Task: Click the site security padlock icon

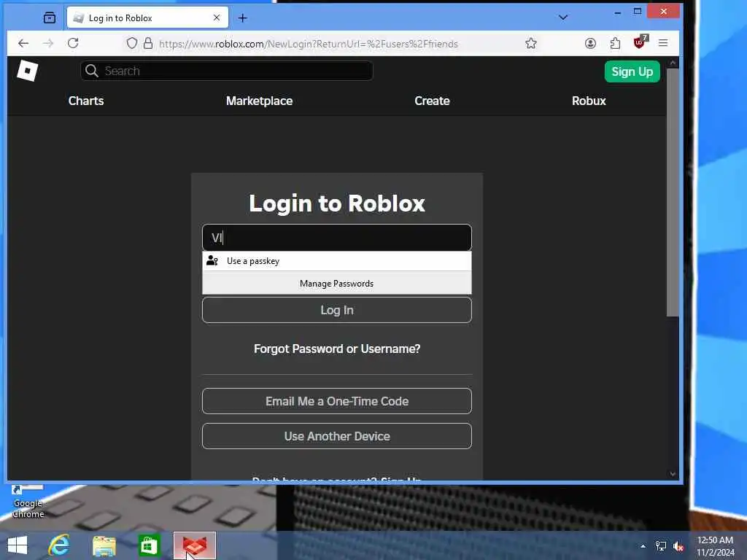Action: point(148,43)
